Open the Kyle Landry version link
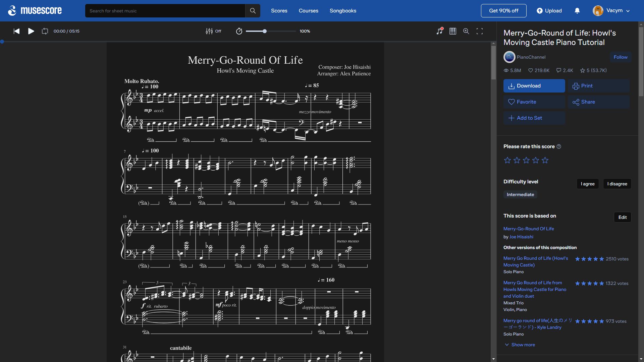The height and width of the screenshot is (362, 644). coord(538,324)
